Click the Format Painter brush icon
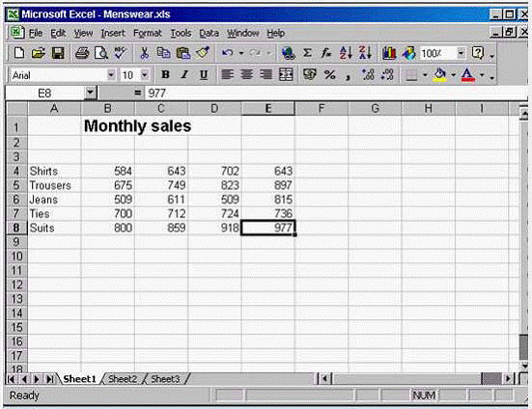This screenshot has height=409, width=532. click(203, 53)
